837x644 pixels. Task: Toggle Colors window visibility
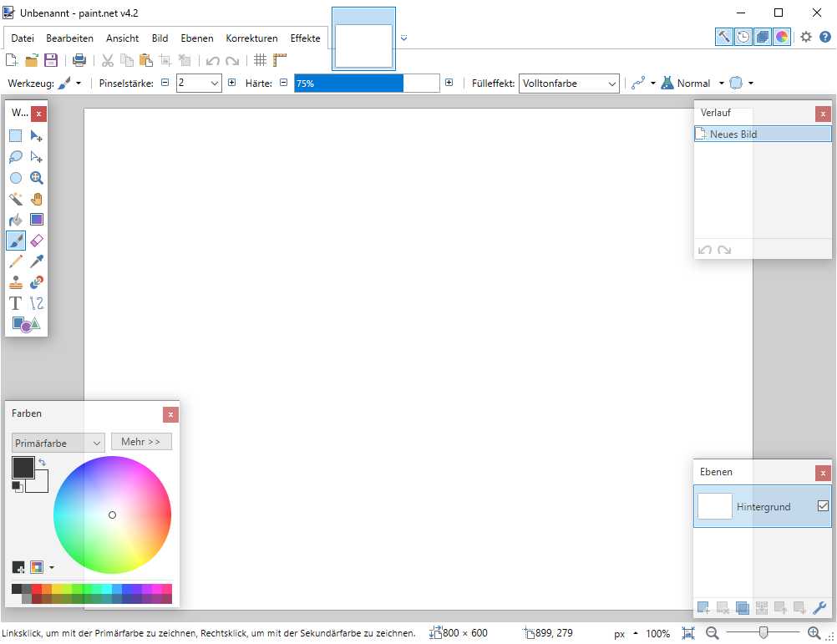782,37
